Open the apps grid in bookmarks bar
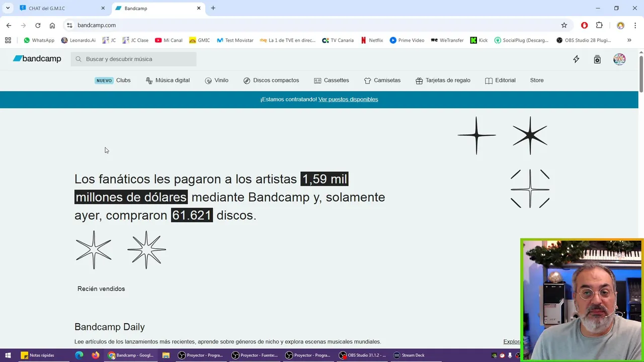The width and height of the screenshot is (644, 362). coord(8,40)
